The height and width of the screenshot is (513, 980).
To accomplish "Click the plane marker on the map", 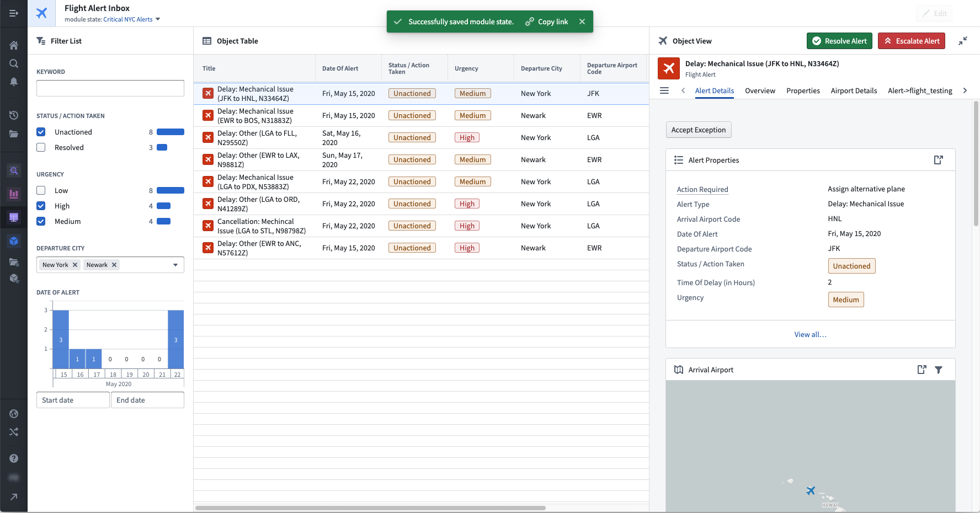I will click(x=811, y=490).
